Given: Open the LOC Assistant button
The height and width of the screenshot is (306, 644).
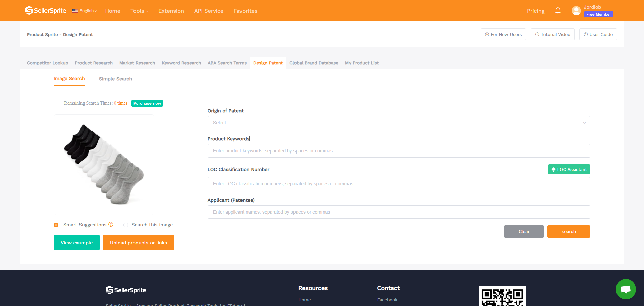Looking at the screenshot, I should [x=569, y=169].
